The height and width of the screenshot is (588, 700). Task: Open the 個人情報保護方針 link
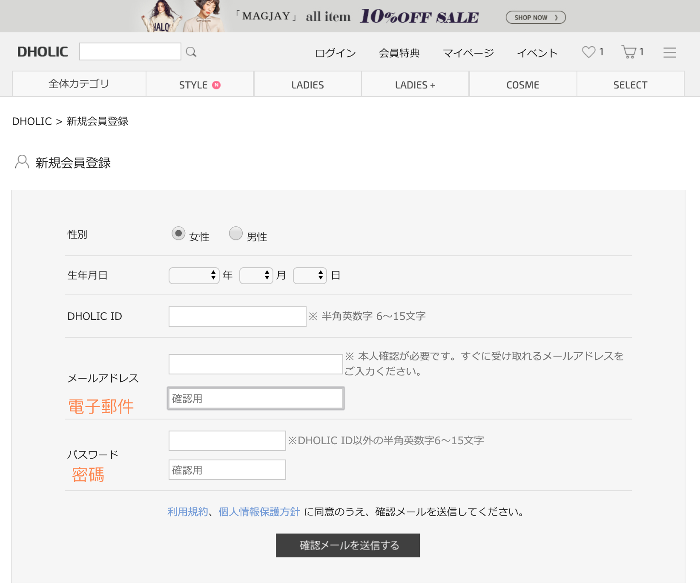(259, 511)
